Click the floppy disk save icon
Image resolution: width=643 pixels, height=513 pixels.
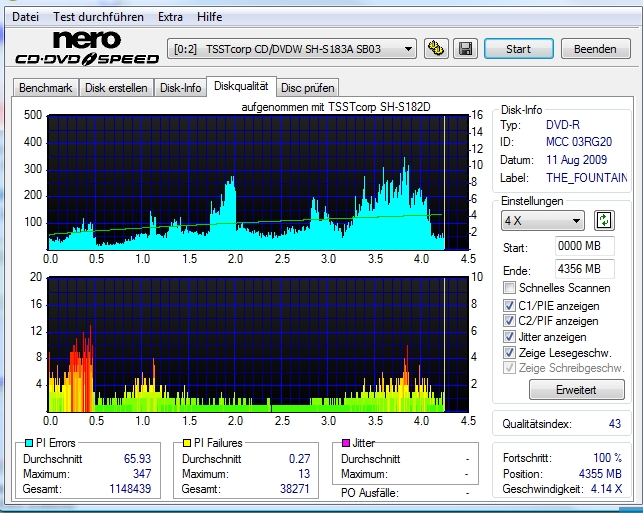465,48
